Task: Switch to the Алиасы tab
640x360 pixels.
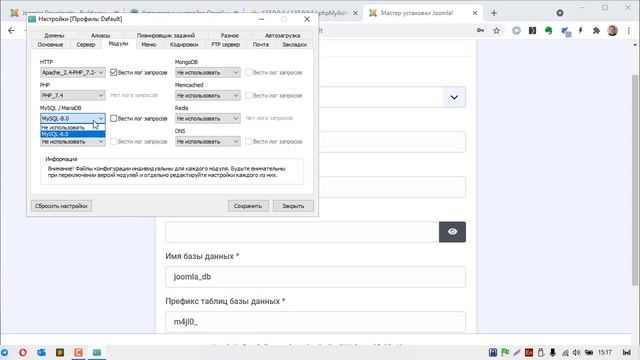Action: [100, 36]
